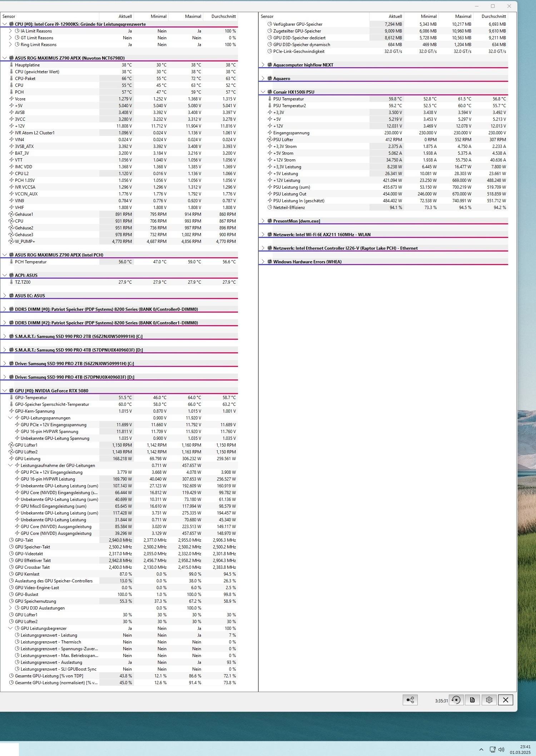This screenshot has width=536, height=756.
Task: Click the thermometer icon of the TZ.TZ00 row
Action: tap(11, 282)
